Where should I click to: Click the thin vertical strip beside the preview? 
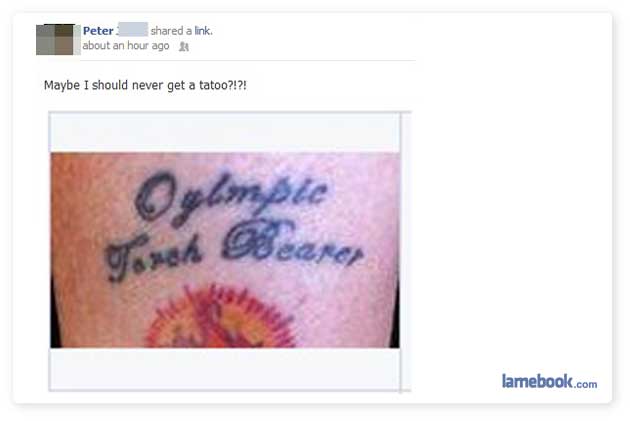(x=406, y=251)
